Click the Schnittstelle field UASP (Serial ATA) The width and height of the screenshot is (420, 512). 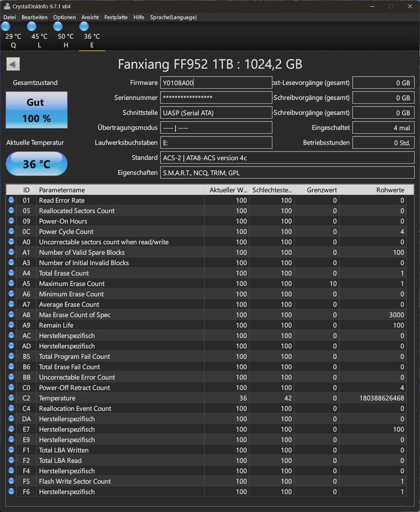[216, 112]
